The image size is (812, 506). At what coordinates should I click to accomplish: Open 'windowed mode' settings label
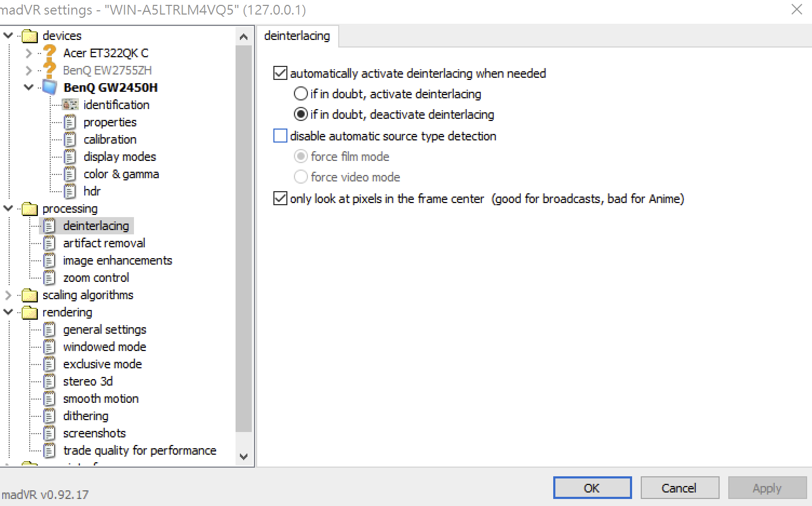[105, 347]
